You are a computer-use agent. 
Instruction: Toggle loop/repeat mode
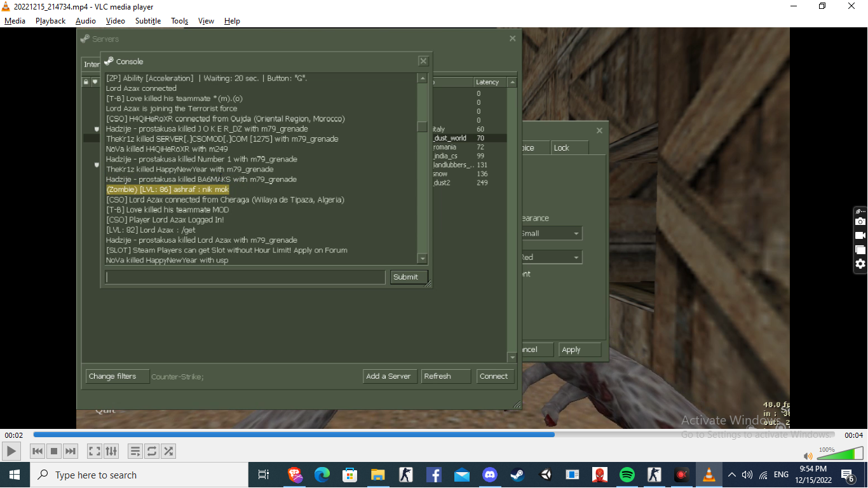[152, 451]
